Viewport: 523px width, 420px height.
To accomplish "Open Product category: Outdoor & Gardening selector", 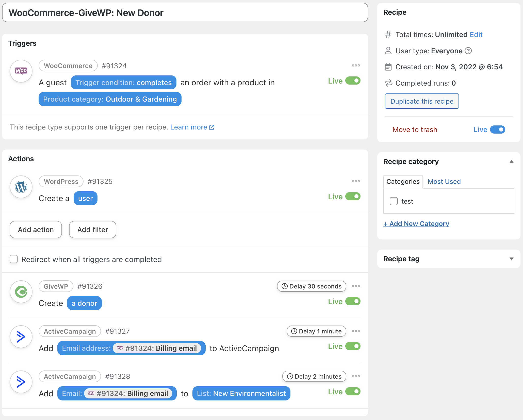I will pyautogui.click(x=110, y=99).
